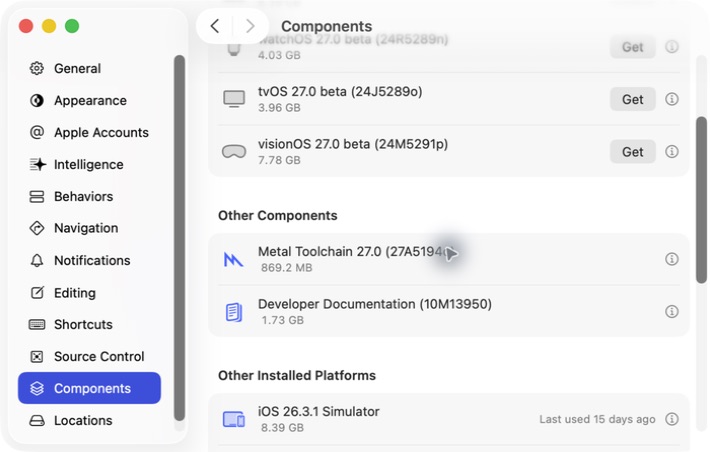This screenshot has height=452, width=710.
Task: Click the tvOS television icon
Action: point(234,99)
